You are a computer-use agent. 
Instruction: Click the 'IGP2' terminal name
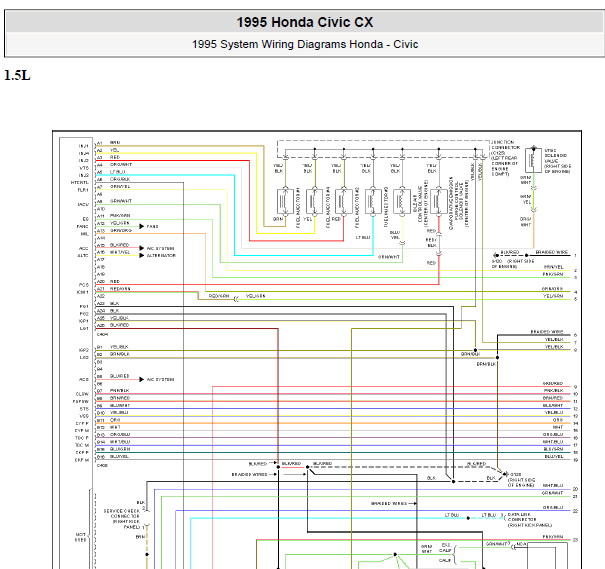pyautogui.click(x=84, y=350)
